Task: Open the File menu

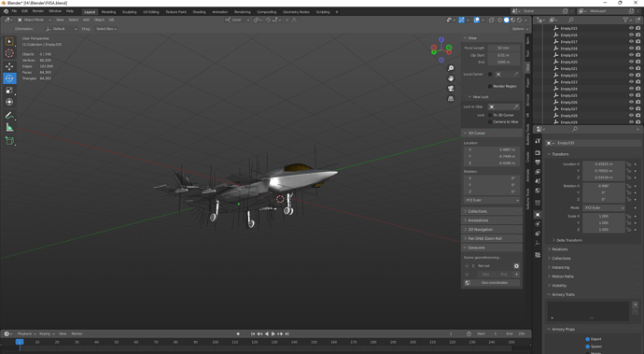Action: point(14,11)
